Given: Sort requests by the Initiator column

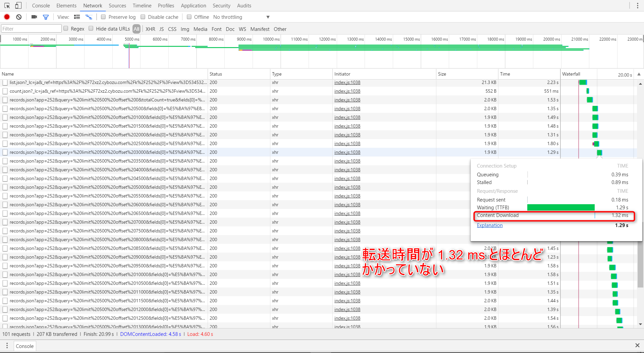Looking at the screenshot, I should coord(384,74).
